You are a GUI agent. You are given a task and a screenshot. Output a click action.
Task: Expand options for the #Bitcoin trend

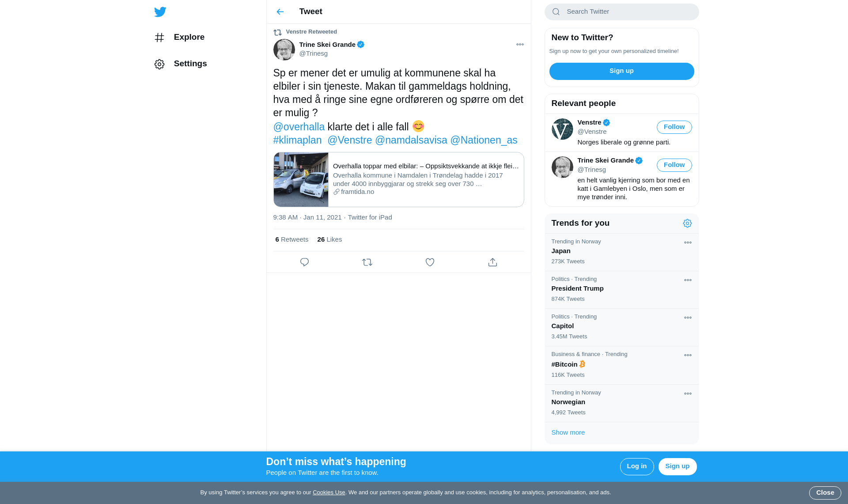click(x=688, y=355)
